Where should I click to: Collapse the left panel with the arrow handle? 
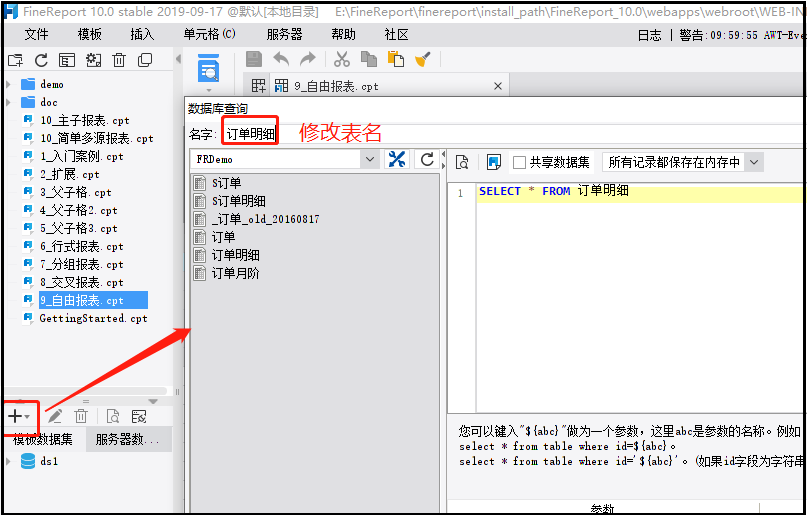[x=179, y=59]
